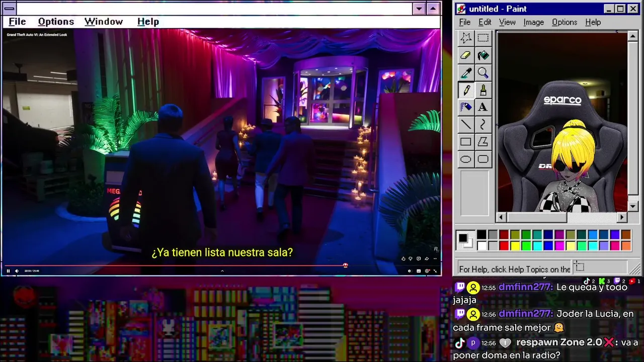Pick the bright red swatch in Paint's palette

(504, 246)
